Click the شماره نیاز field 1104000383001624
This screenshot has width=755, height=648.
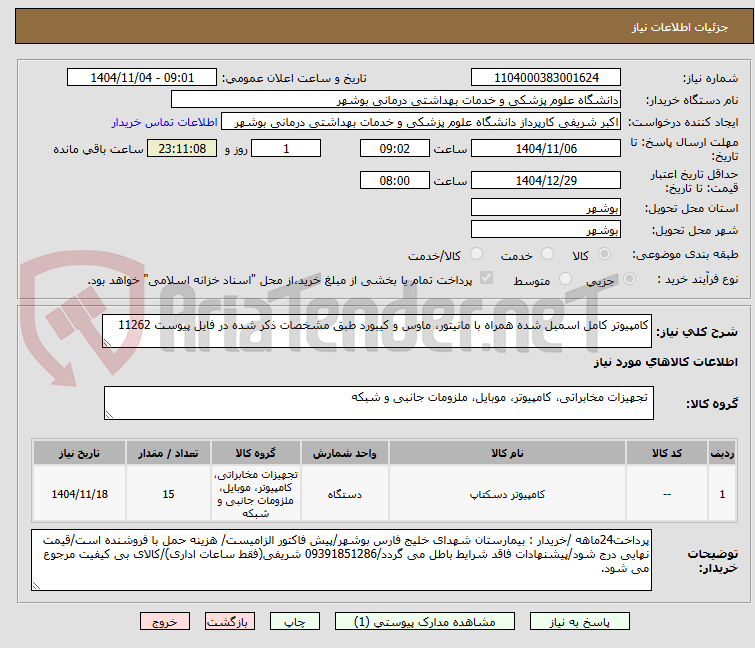tap(546, 78)
